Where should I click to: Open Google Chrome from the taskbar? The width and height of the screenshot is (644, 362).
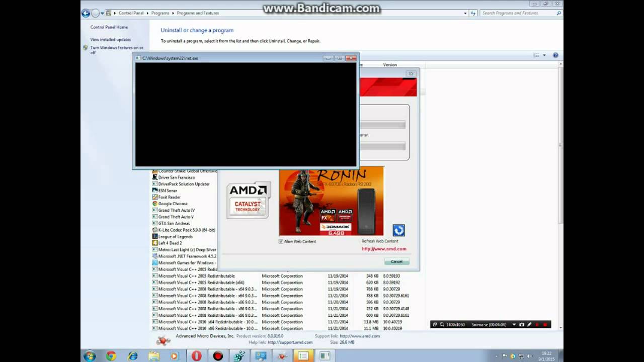(x=111, y=356)
